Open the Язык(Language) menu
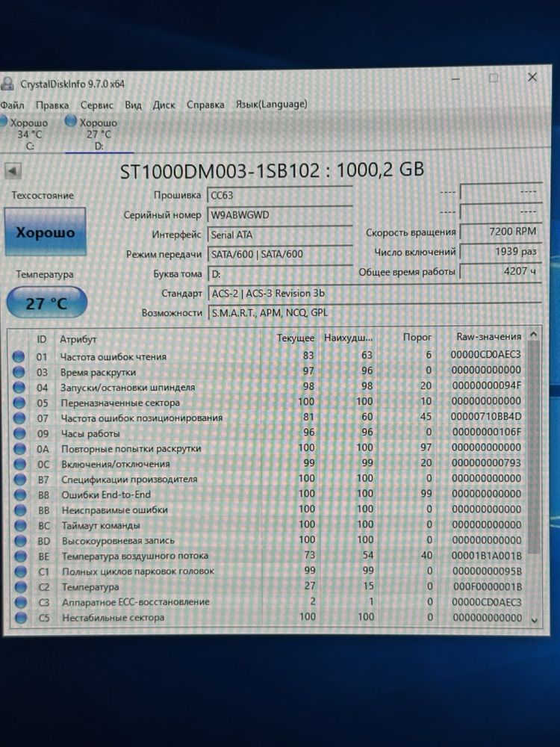 [272, 104]
